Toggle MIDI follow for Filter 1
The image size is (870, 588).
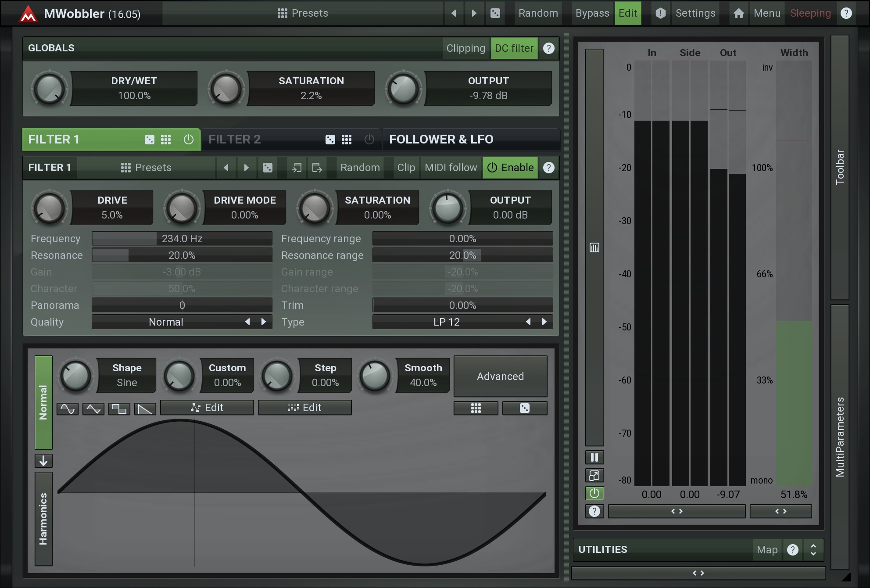(451, 168)
